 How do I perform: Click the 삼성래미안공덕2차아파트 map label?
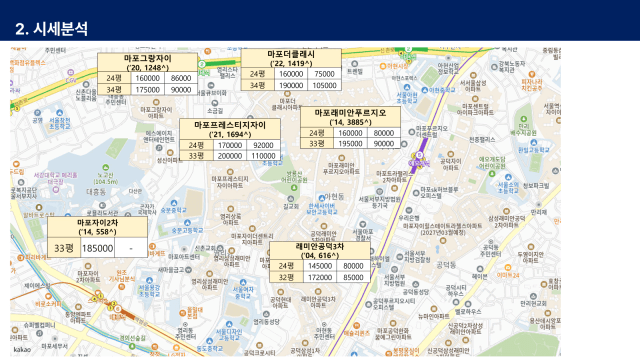tap(507, 222)
